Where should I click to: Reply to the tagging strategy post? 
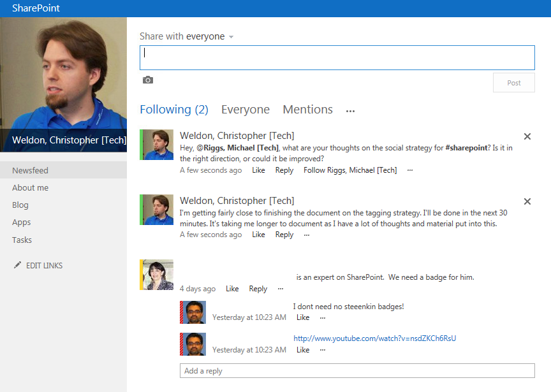point(284,235)
